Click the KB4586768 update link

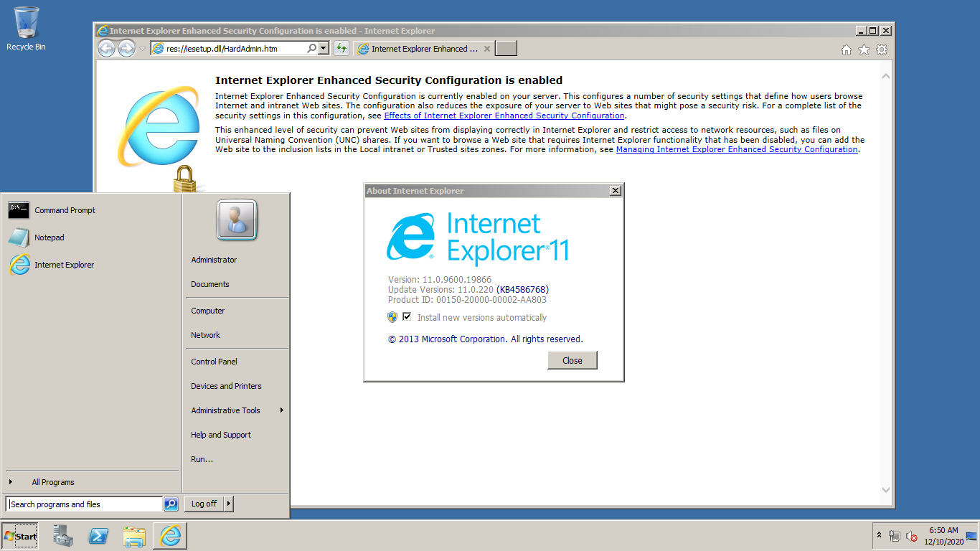[522, 290]
